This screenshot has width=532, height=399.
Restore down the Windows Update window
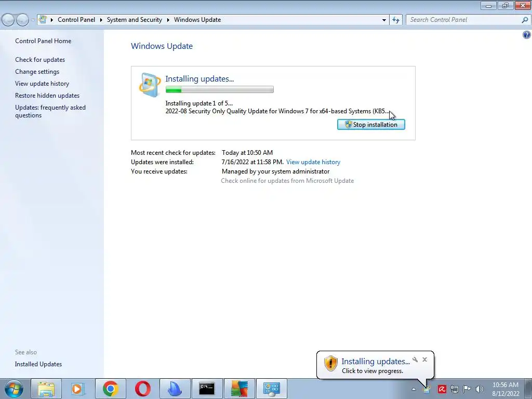[505, 6]
